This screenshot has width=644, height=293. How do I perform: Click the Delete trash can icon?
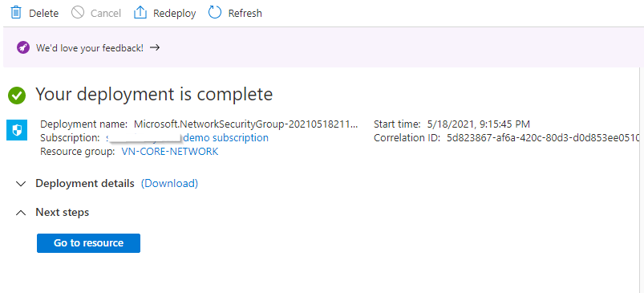16,13
